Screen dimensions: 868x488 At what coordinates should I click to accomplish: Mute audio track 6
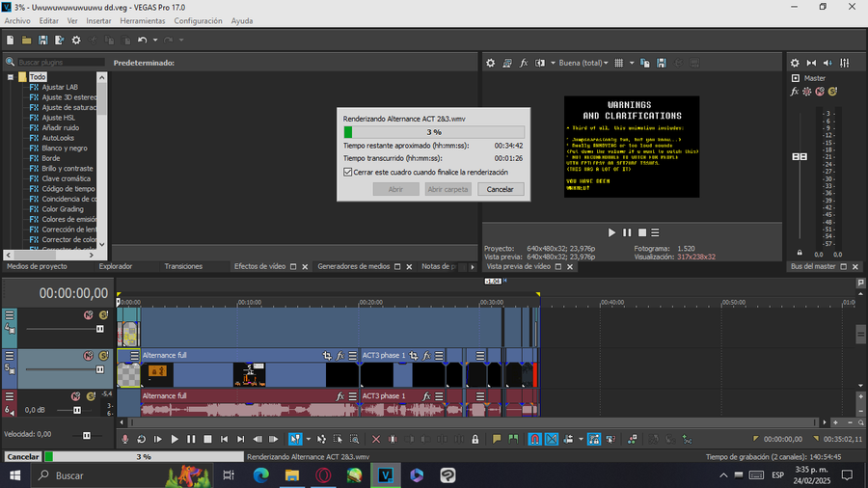coord(76,396)
